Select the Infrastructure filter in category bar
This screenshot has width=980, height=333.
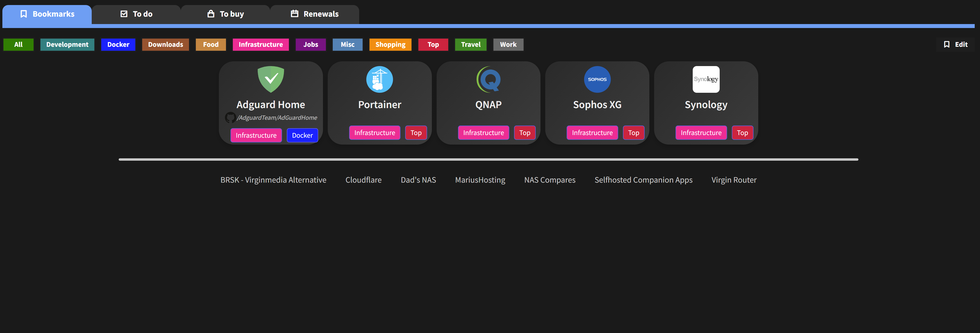[261, 44]
